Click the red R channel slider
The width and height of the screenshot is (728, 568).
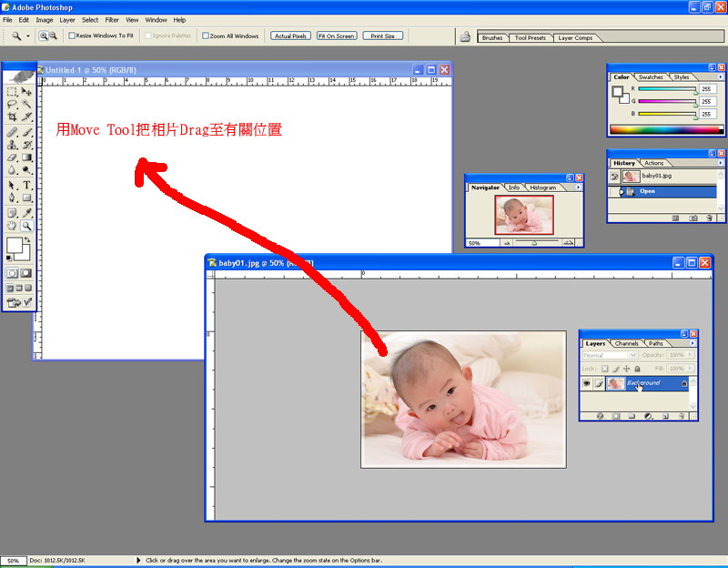click(667, 89)
